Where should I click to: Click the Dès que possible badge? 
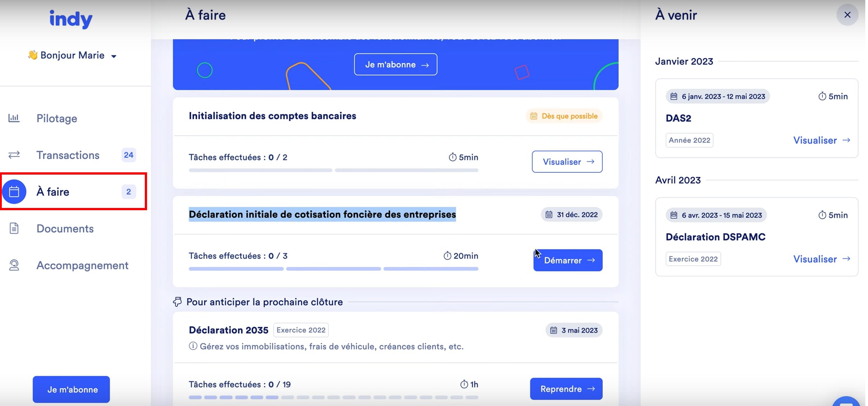pyautogui.click(x=564, y=116)
